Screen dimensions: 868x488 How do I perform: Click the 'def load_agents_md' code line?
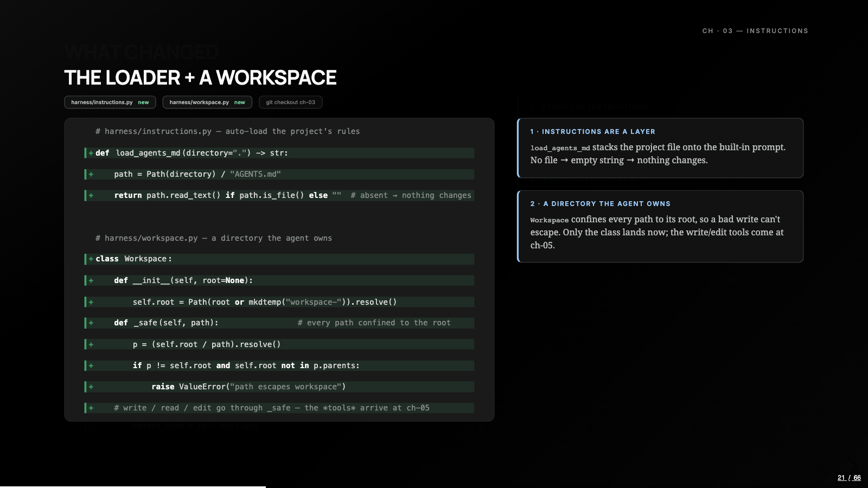coord(279,153)
